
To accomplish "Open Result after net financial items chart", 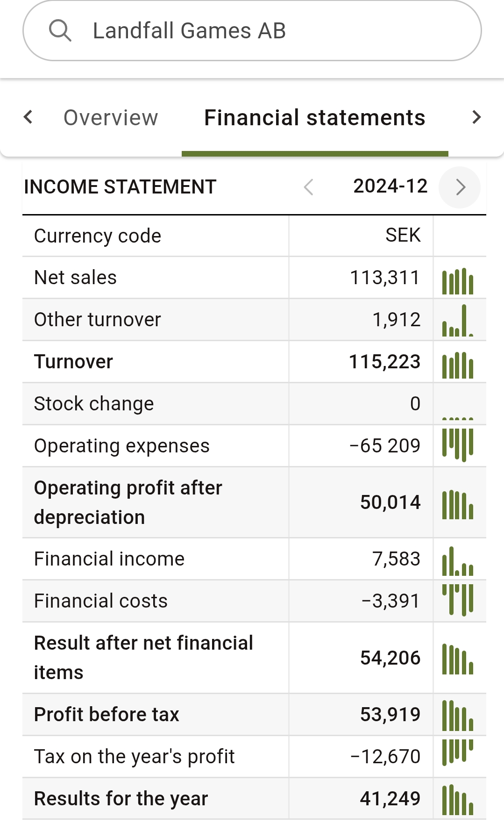I will pos(458,659).
